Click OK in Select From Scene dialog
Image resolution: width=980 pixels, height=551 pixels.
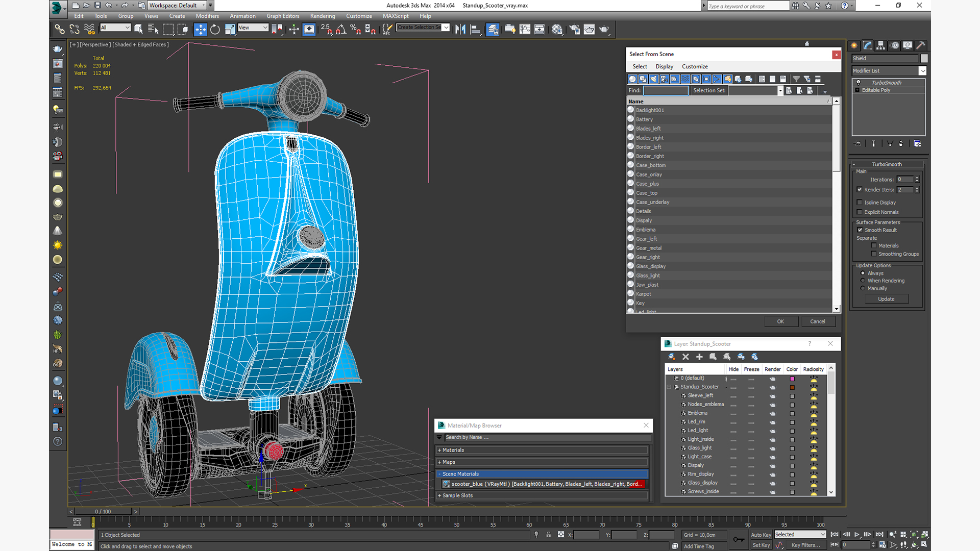click(x=780, y=321)
